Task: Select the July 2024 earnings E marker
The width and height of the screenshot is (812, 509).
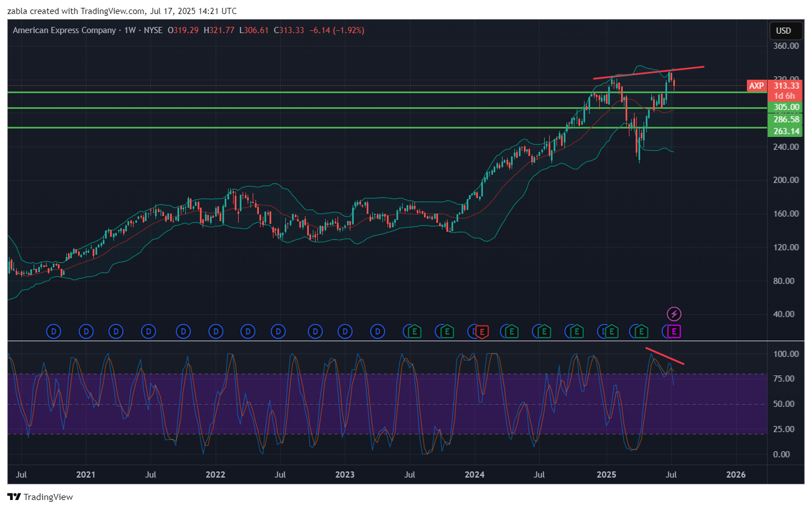Action: [x=544, y=332]
